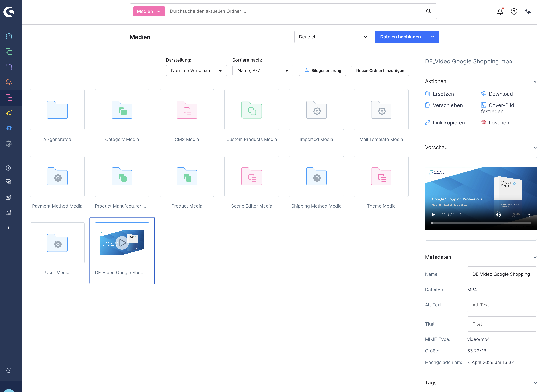Select the Category Media folder

pos(122,110)
